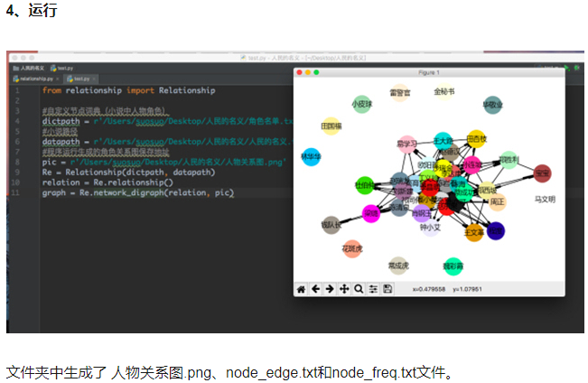Click the Home reset view icon in Figure 1
The height and width of the screenshot is (383, 588).
click(301, 289)
